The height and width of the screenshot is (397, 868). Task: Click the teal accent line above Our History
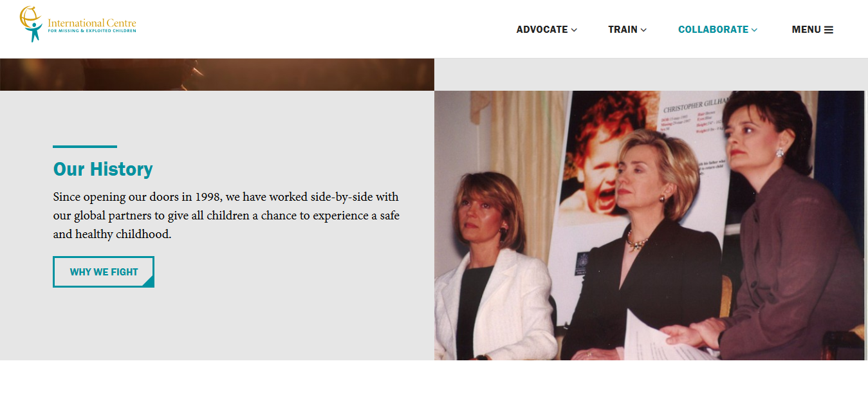pyautogui.click(x=85, y=147)
